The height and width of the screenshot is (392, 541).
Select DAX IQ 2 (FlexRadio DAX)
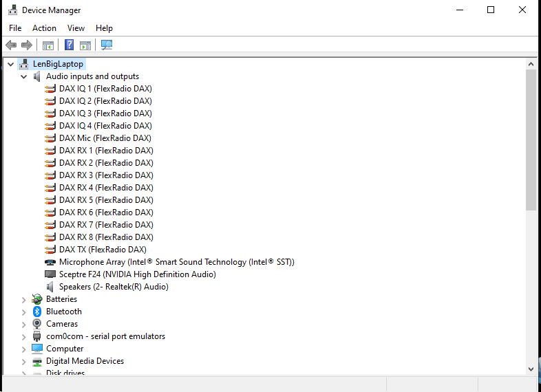click(105, 101)
